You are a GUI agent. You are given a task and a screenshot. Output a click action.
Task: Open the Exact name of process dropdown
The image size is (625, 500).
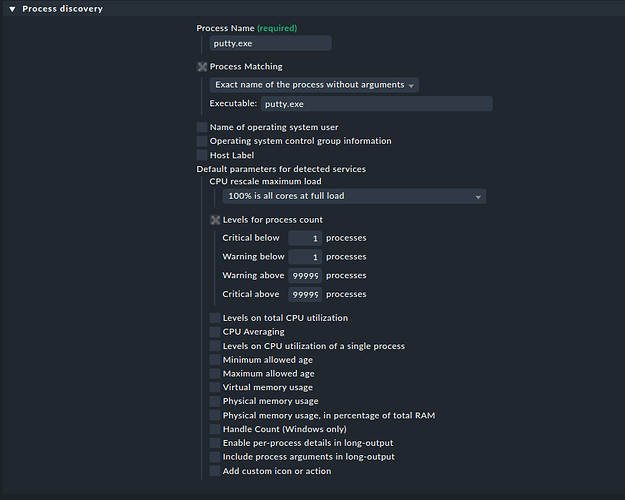click(x=314, y=85)
